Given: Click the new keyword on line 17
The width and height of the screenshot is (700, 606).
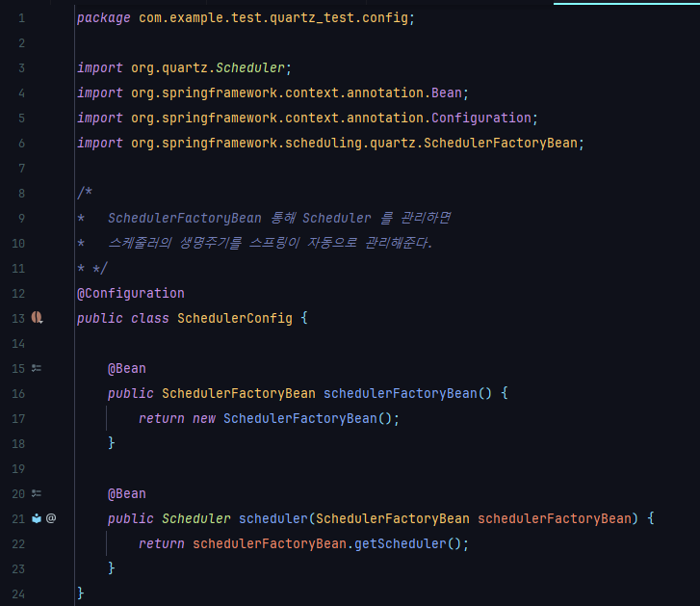Looking at the screenshot, I should [204, 418].
